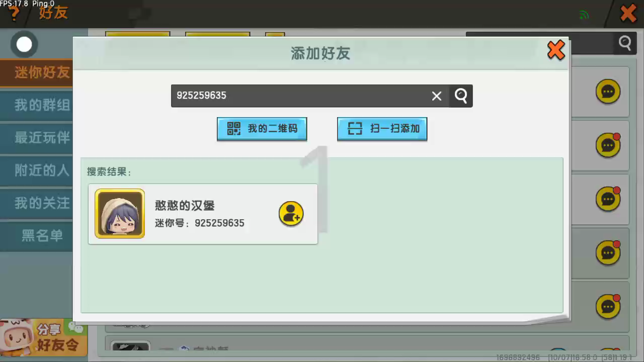Close the friends screen with the top-right X

tap(628, 13)
